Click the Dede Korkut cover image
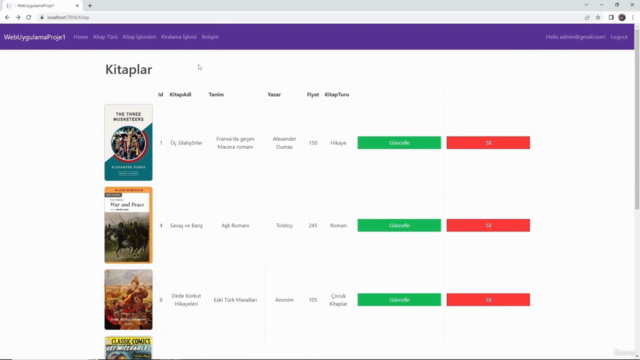The height and width of the screenshot is (360, 640). coord(129,300)
